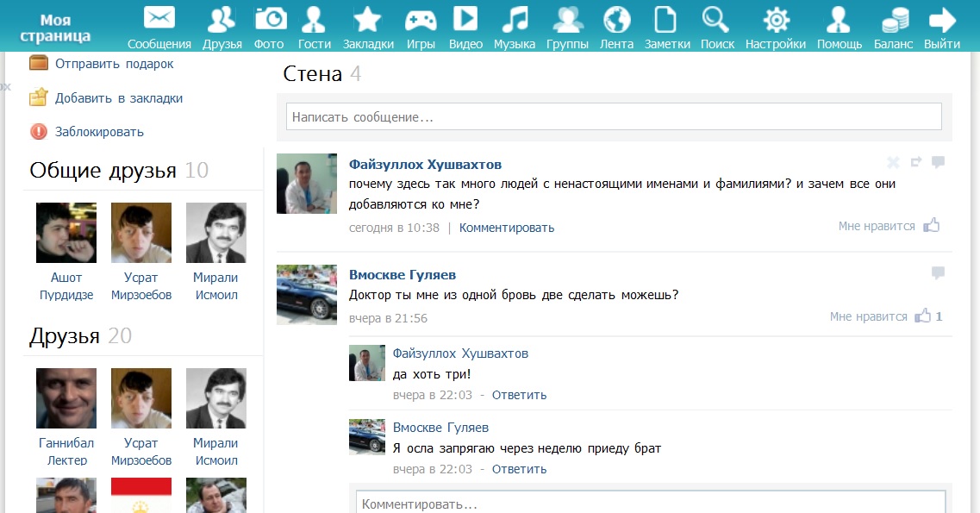Open Поиск magnifier icon
Image resolution: width=980 pixels, height=513 pixels.
coord(715,19)
